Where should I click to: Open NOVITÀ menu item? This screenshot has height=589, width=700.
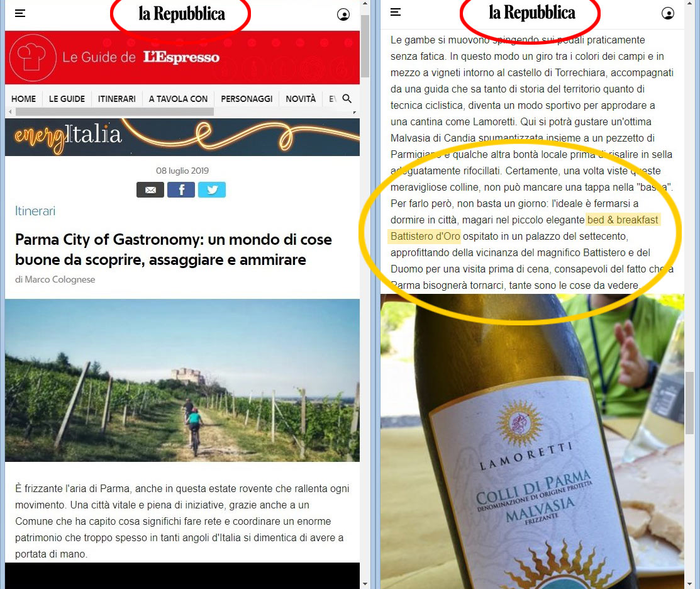pos(301,99)
